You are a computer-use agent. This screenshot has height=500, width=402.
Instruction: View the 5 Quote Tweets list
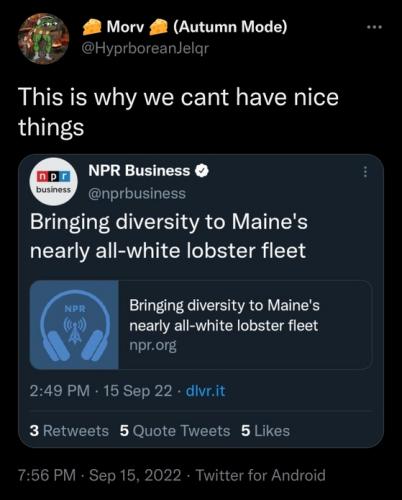pyautogui.click(x=175, y=431)
